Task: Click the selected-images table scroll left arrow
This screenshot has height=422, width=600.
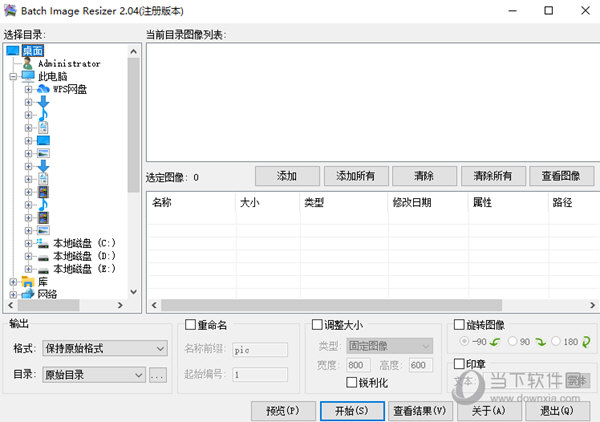Action: (154, 305)
